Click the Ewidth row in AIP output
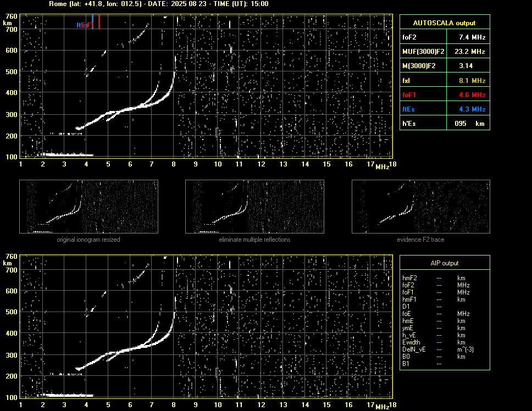The width and height of the screenshot is (532, 411). 445,342
